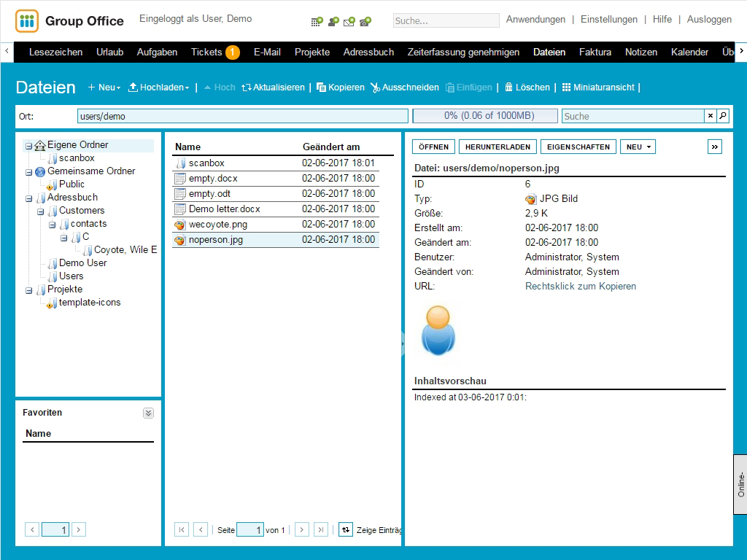Open the NEU dropdown in file details panel

tap(638, 147)
